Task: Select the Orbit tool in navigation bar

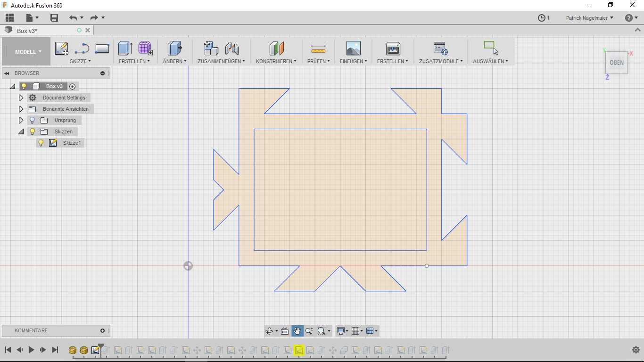Action: click(x=270, y=331)
